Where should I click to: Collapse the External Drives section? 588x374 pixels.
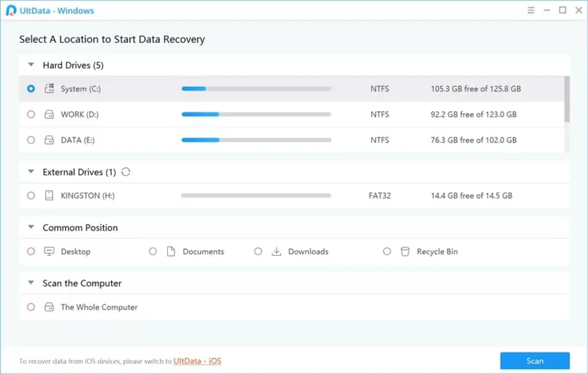tap(31, 172)
